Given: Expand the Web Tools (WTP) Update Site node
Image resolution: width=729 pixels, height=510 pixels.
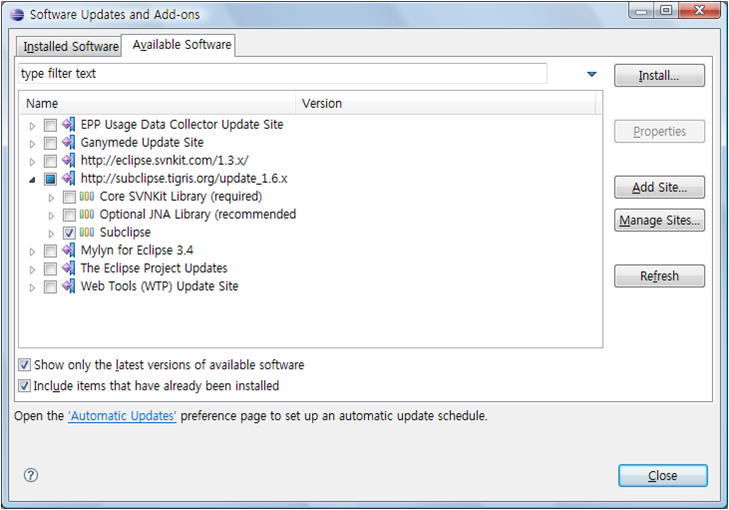Looking at the screenshot, I should pos(32,288).
